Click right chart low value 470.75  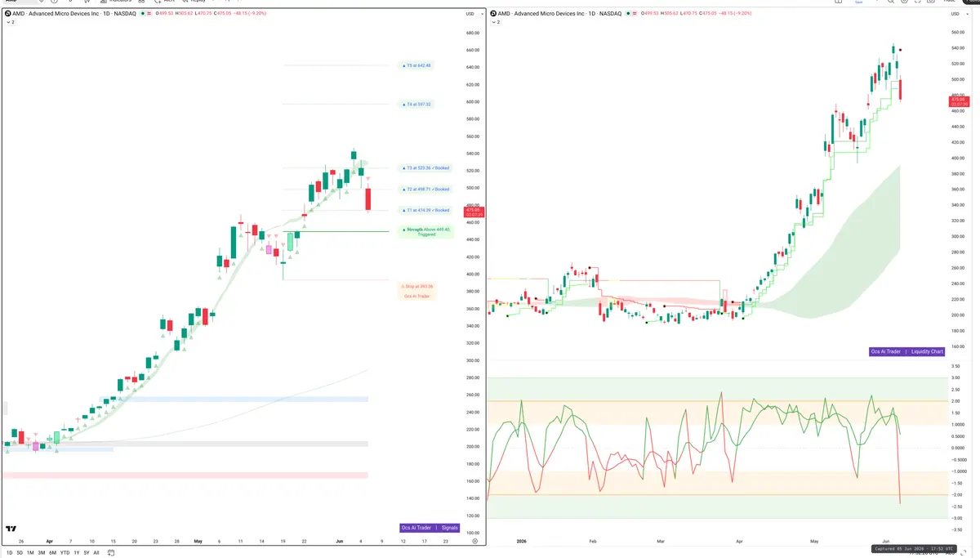tap(689, 14)
